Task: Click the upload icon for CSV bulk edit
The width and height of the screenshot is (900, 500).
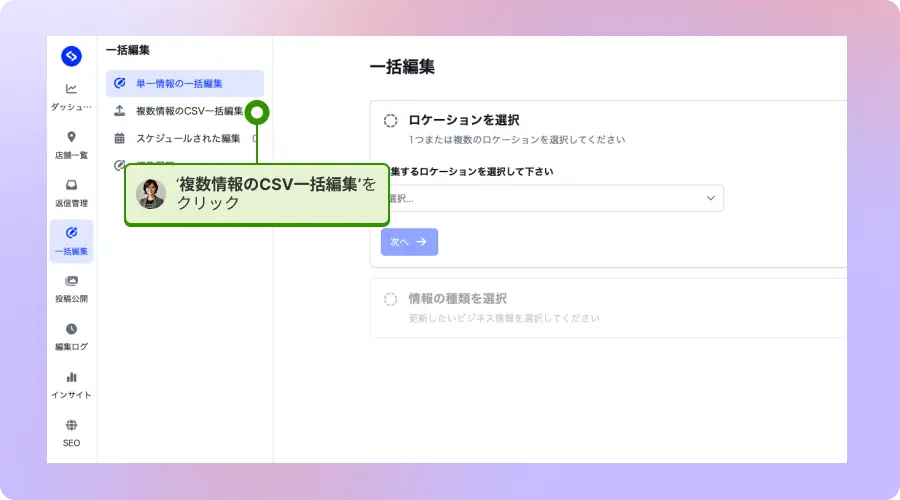Action: (120, 111)
